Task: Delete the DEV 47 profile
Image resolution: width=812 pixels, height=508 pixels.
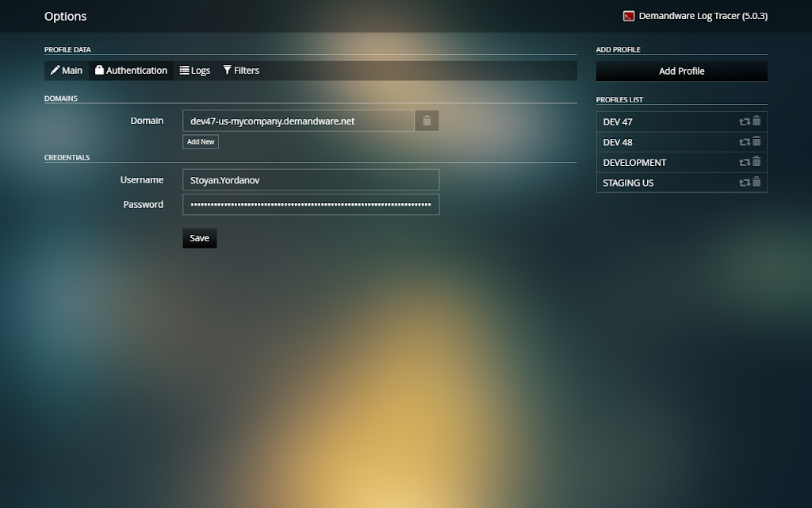Action: point(756,121)
